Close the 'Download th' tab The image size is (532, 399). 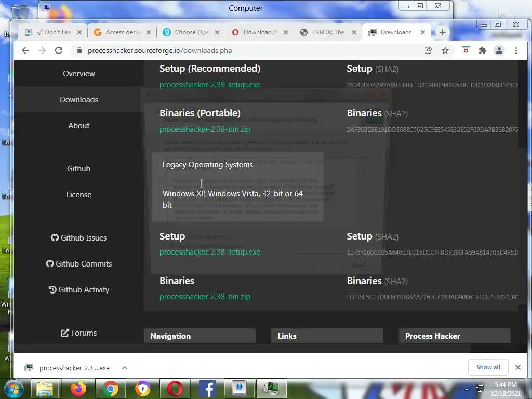click(286, 32)
